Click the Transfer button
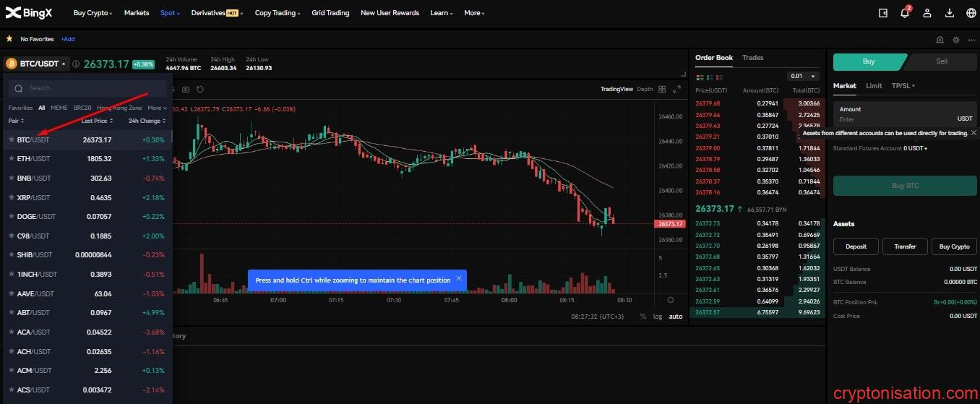 [905, 246]
